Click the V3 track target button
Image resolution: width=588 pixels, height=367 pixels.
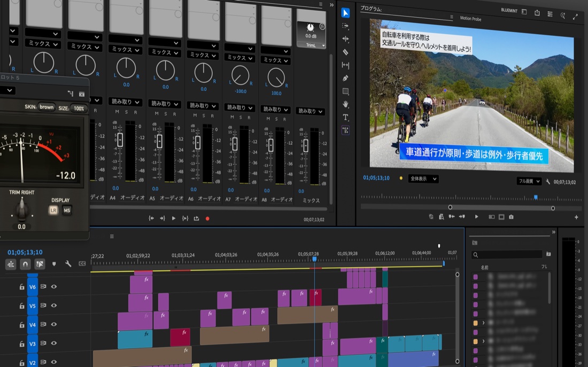(33, 343)
